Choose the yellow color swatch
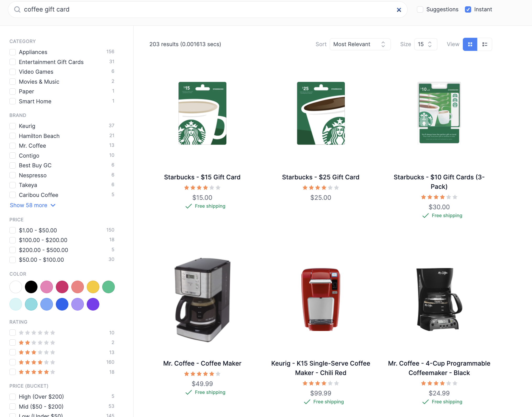Screen dimensions: 532x417 point(93,287)
